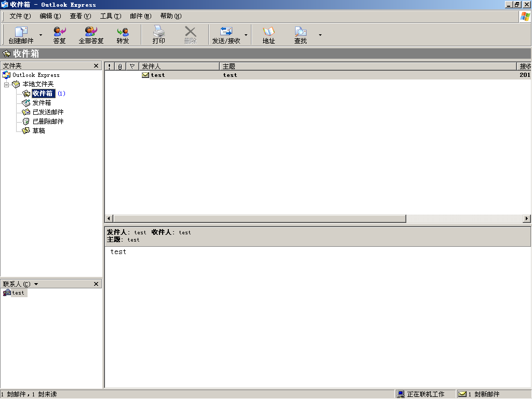Click the horizontal scrollbar thumb in message list
This screenshot has width=532, height=399.
260,219
